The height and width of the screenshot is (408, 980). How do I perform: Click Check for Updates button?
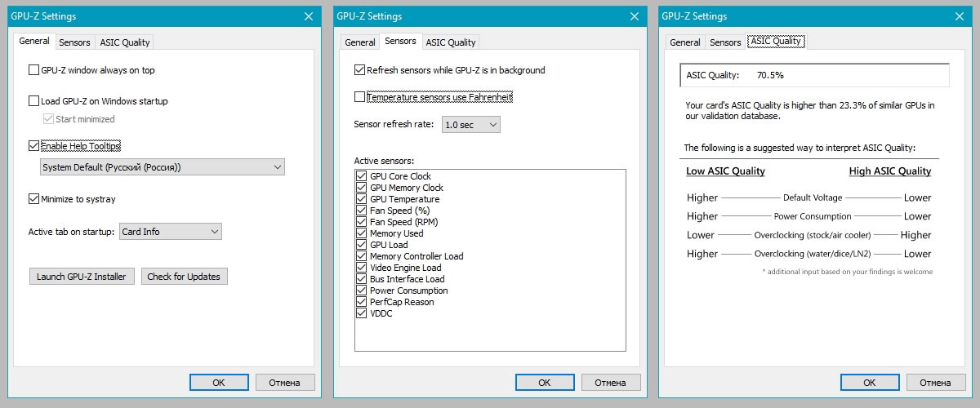[x=184, y=277]
